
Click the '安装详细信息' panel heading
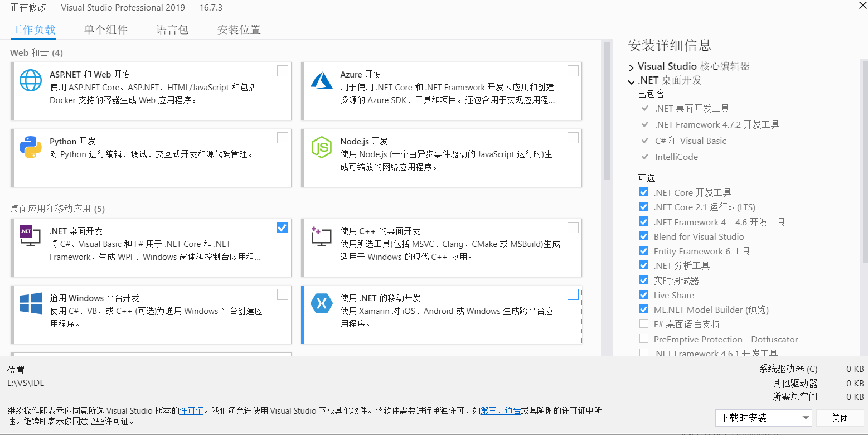click(x=670, y=45)
